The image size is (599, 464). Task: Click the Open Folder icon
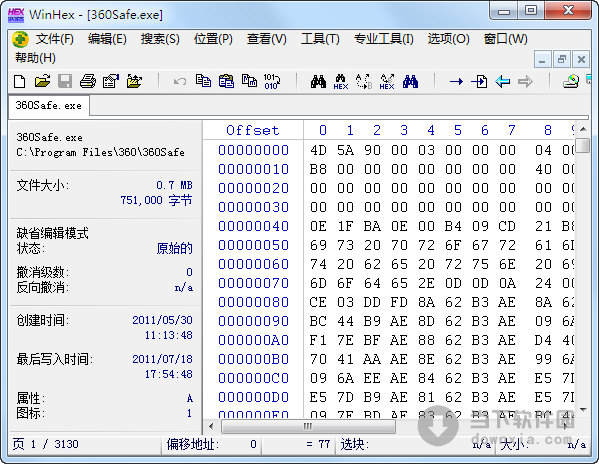[x=134, y=81]
